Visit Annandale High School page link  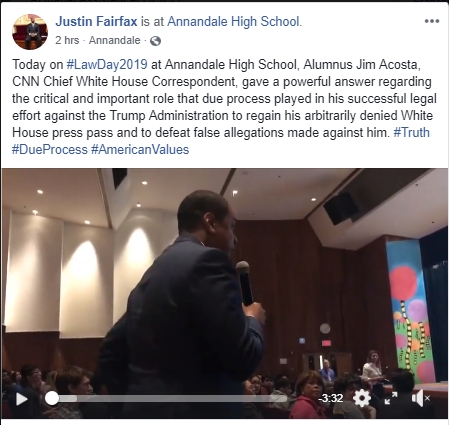tap(233, 22)
